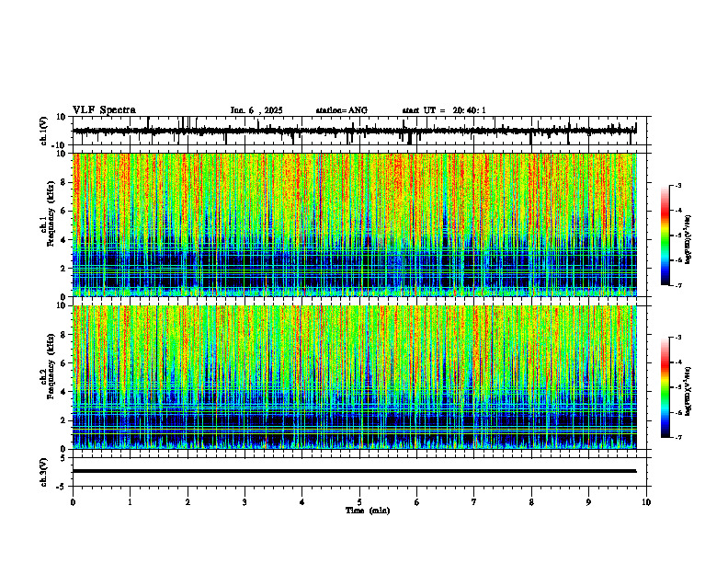Viewport: 728px width, 563px height.
Task: Click the "-3" label on the ch.1 colorbar
Action: pyautogui.click(x=678, y=185)
